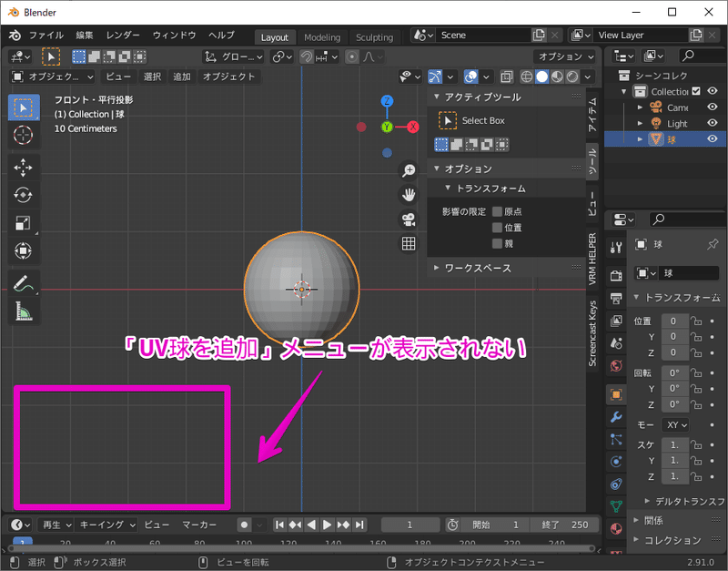Open the XY rotation mode dropdown

(677, 425)
